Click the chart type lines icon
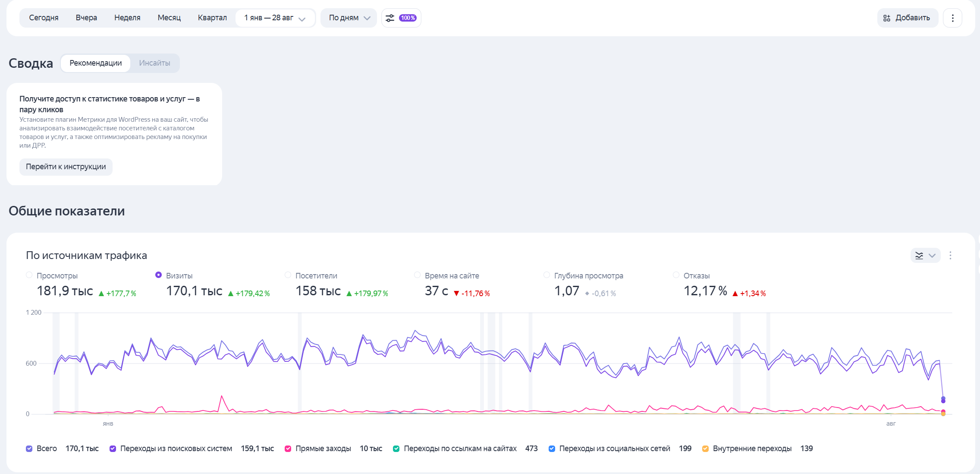This screenshot has width=980, height=474. coord(919,256)
